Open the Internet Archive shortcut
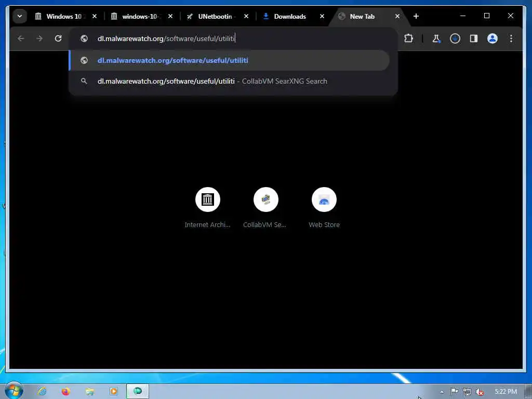The height and width of the screenshot is (399, 532). point(208,208)
